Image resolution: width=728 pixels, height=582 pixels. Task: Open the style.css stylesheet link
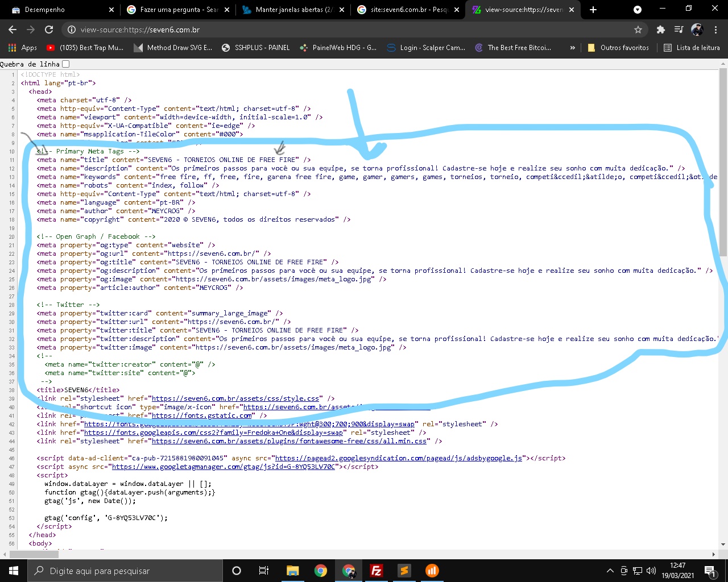[x=235, y=398]
